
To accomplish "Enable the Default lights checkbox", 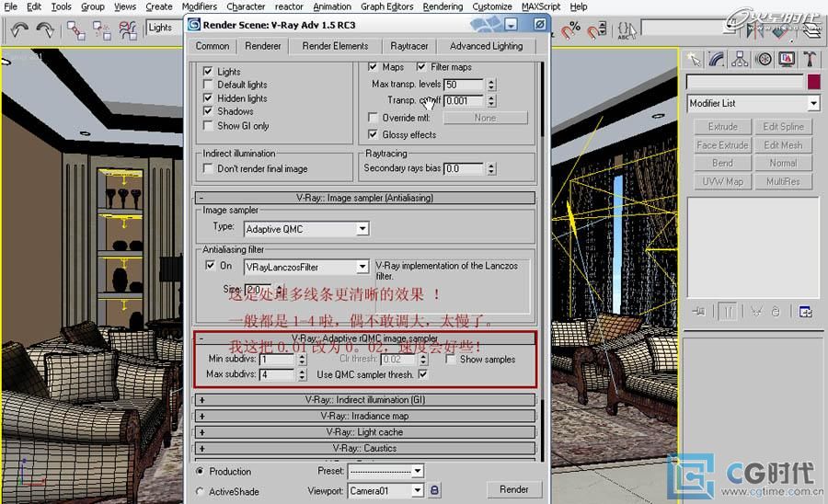I will (208, 85).
